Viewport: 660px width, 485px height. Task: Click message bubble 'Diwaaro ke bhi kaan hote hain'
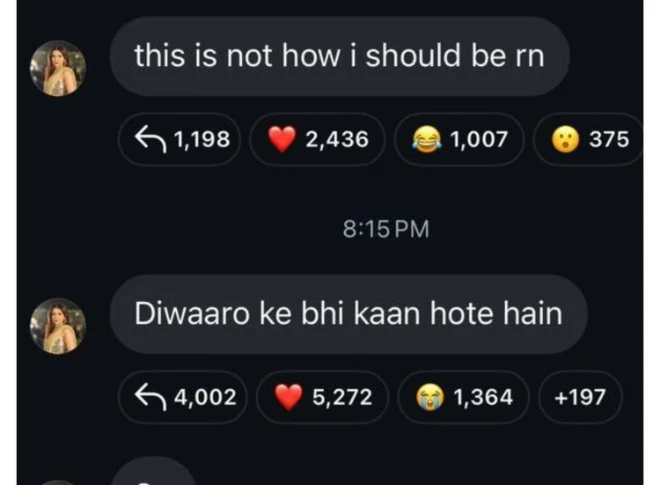[x=349, y=314]
